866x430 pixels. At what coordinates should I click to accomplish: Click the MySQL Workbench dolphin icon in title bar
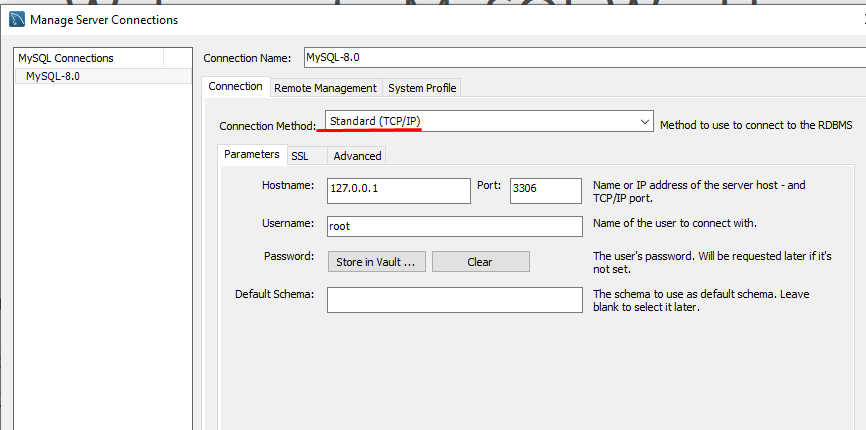(x=16, y=20)
